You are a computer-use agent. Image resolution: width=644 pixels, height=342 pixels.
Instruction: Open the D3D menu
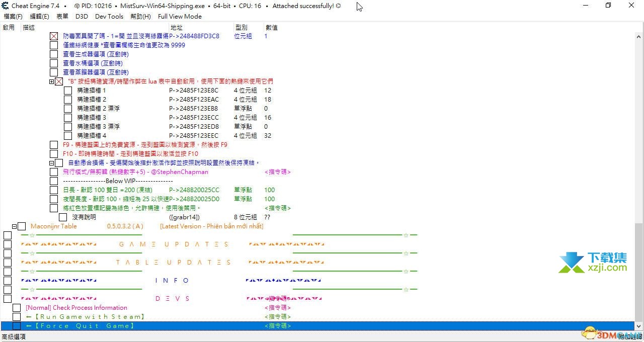click(x=81, y=16)
